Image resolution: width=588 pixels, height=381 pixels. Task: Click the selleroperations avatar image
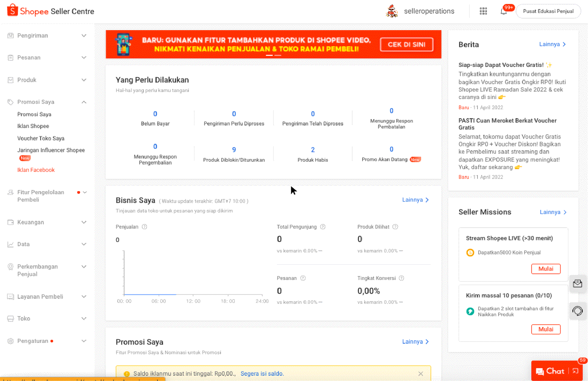click(x=392, y=11)
